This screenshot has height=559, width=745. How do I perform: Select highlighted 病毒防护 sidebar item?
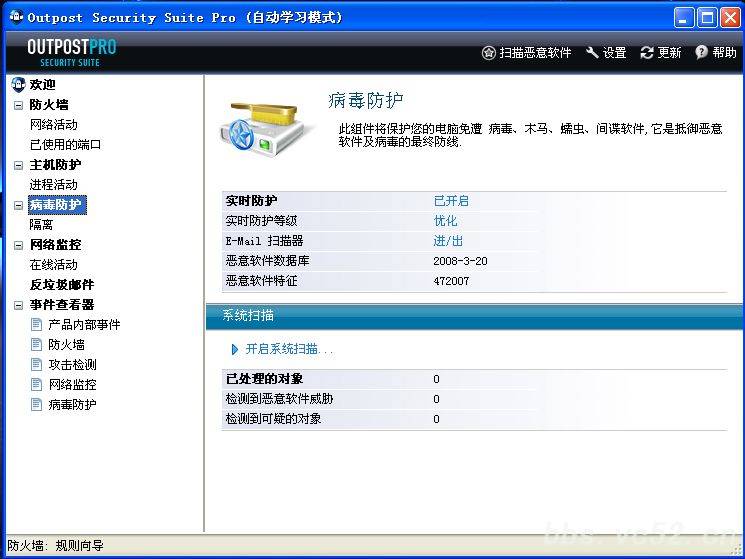pos(57,205)
